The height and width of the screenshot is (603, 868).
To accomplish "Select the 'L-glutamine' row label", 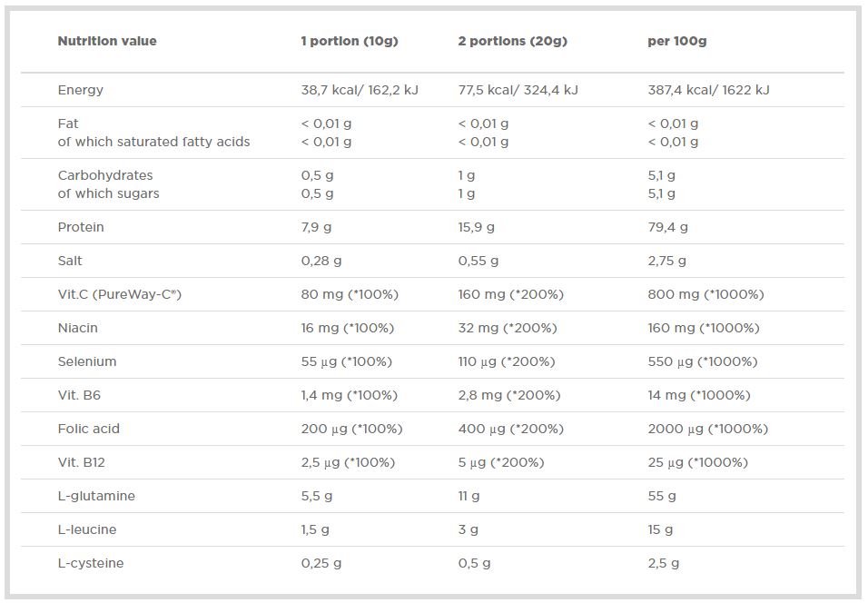I will pos(96,496).
